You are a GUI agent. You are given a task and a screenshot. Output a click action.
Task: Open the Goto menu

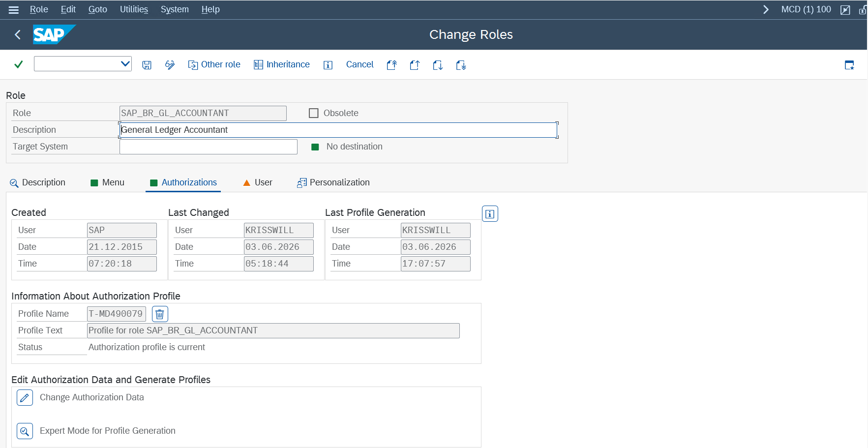(98, 9)
